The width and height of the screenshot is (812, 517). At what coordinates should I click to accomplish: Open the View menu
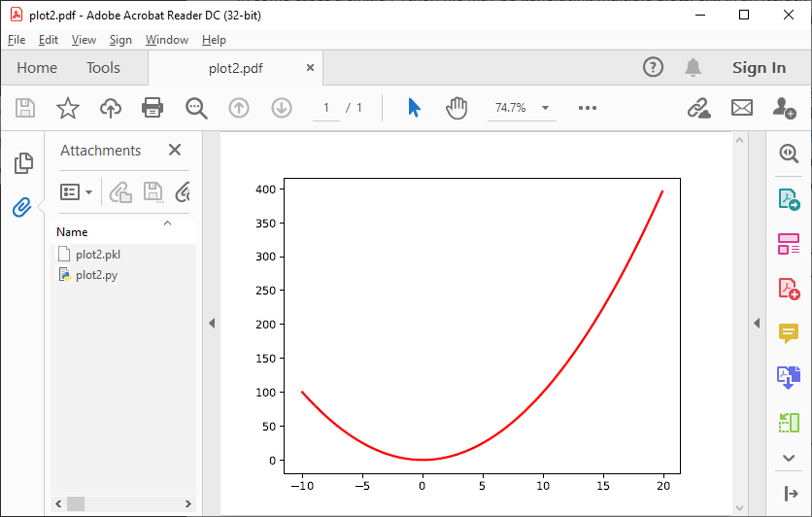click(84, 40)
